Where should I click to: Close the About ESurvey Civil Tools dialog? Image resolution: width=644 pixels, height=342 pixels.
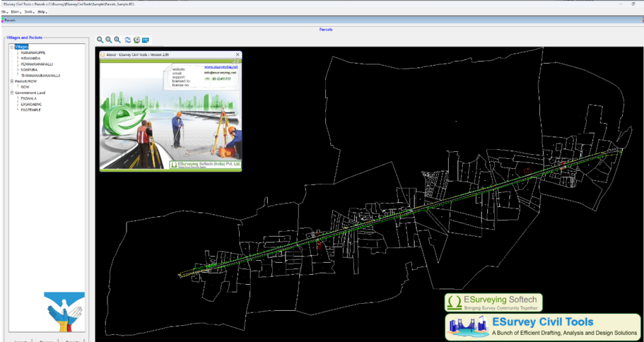237,54
